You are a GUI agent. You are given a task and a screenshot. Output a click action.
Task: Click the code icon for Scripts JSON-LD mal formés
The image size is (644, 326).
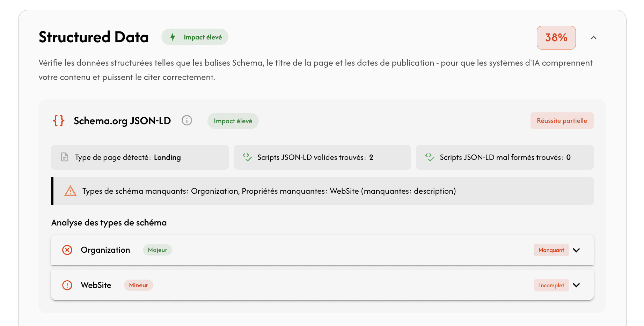click(x=430, y=157)
